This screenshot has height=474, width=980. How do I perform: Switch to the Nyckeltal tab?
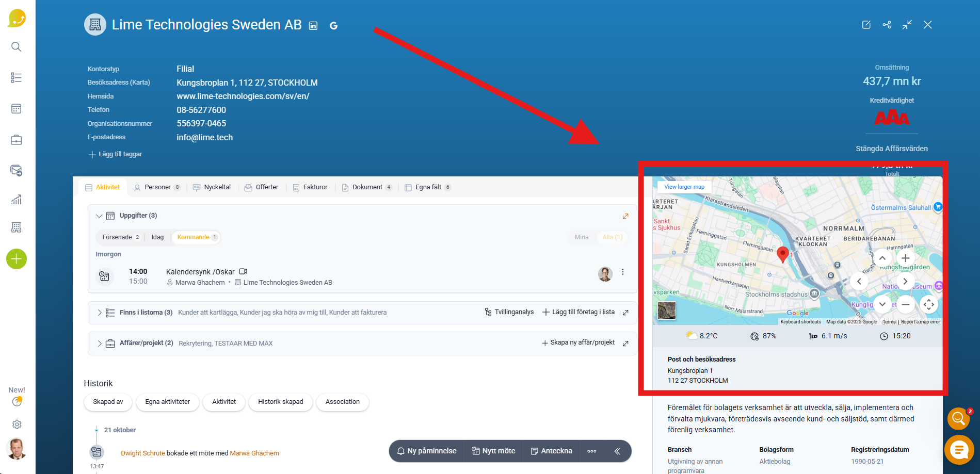click(212, 187)
